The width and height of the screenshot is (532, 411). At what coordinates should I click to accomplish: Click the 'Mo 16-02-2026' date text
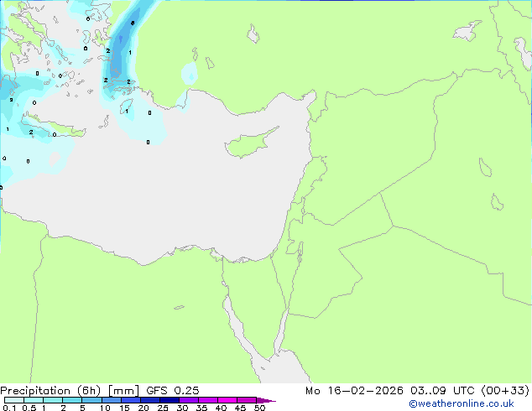tap(354, 391)
